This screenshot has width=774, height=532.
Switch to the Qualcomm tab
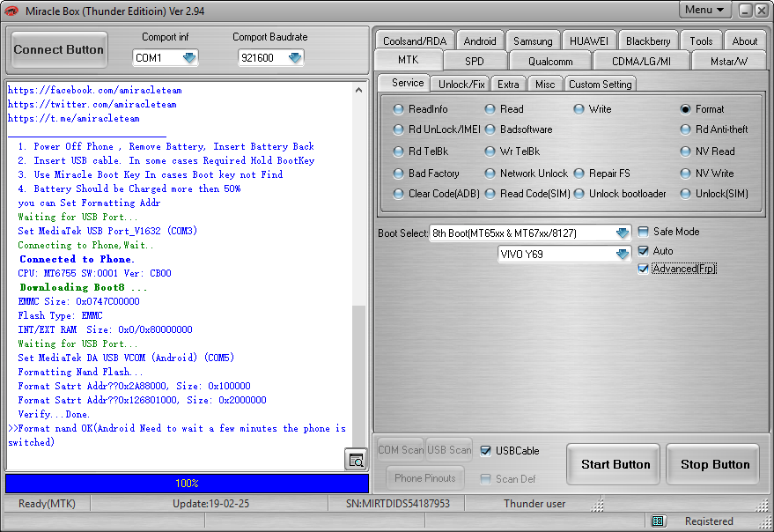[x=550, y=62]
